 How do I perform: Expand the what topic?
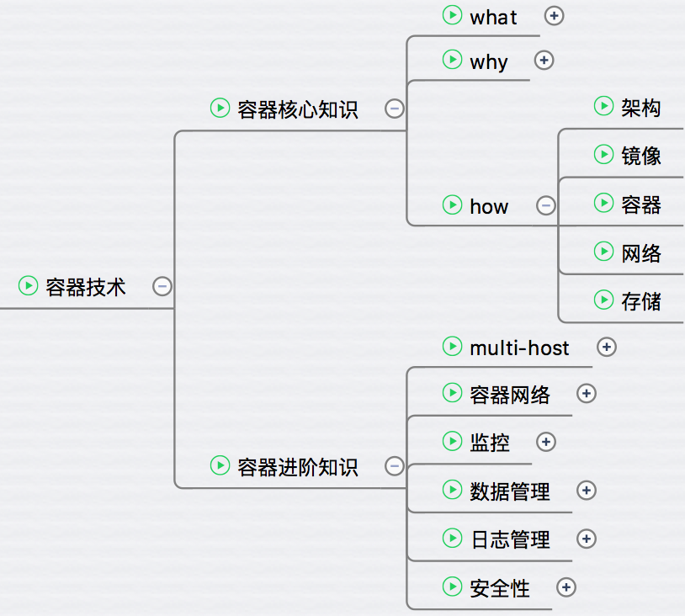click(x=554, y=16)
